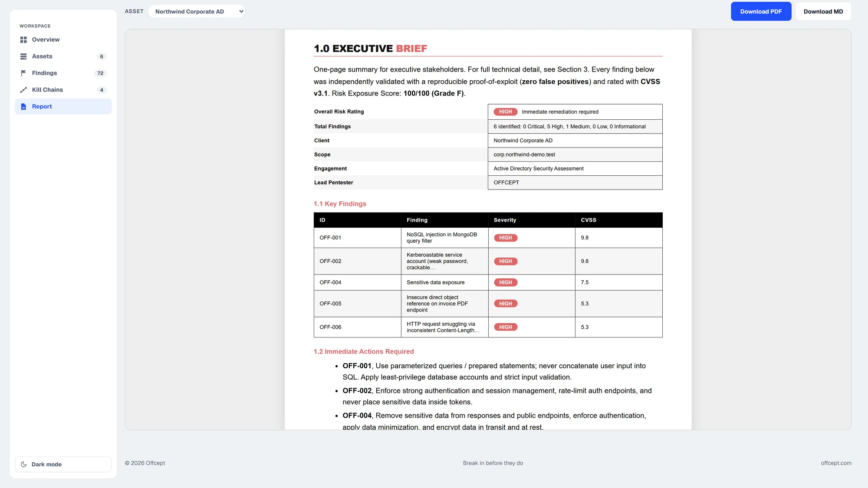Click the '1.0 EXECUTIVE BRIEF' heading
The height and width of the screenshot is (488, 868).
pos(370,49)
